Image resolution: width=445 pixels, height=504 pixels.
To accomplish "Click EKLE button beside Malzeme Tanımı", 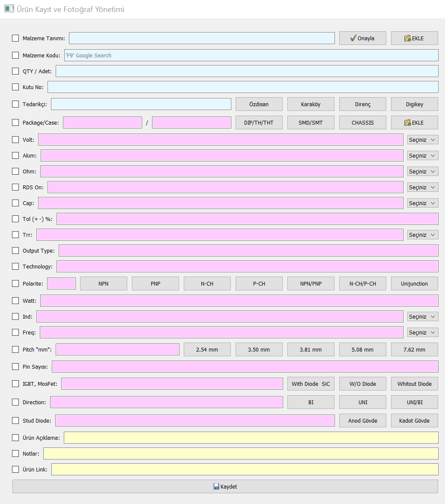I will (414, 38).
